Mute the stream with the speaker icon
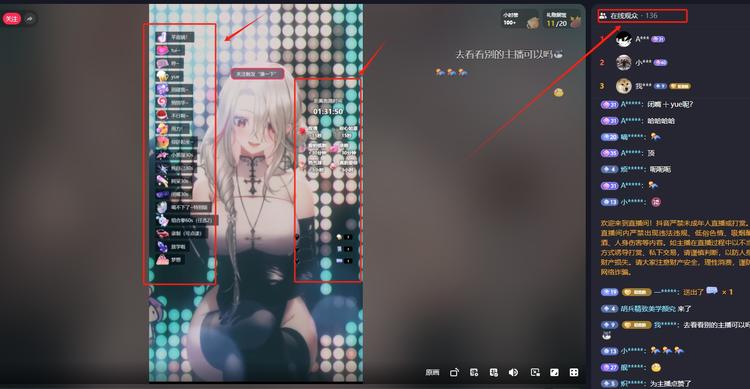 click(x=513, y=372)
